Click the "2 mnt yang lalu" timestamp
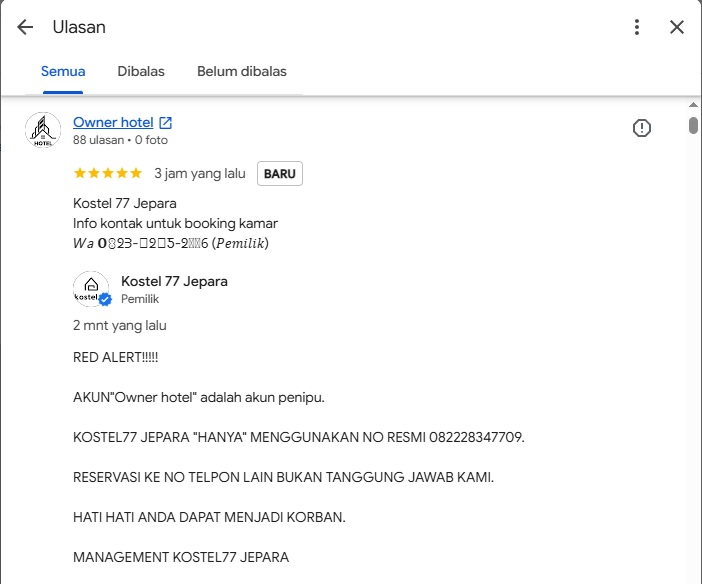 click(120, 325)
